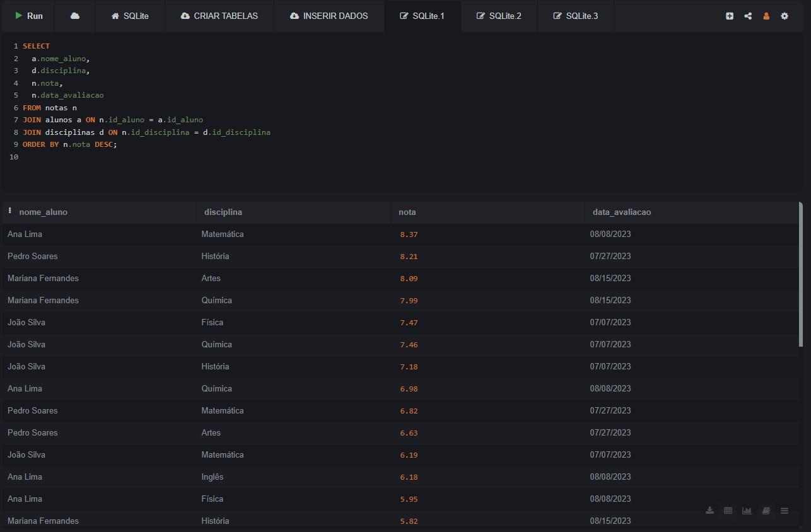Open the cloud icon tab

75,16
